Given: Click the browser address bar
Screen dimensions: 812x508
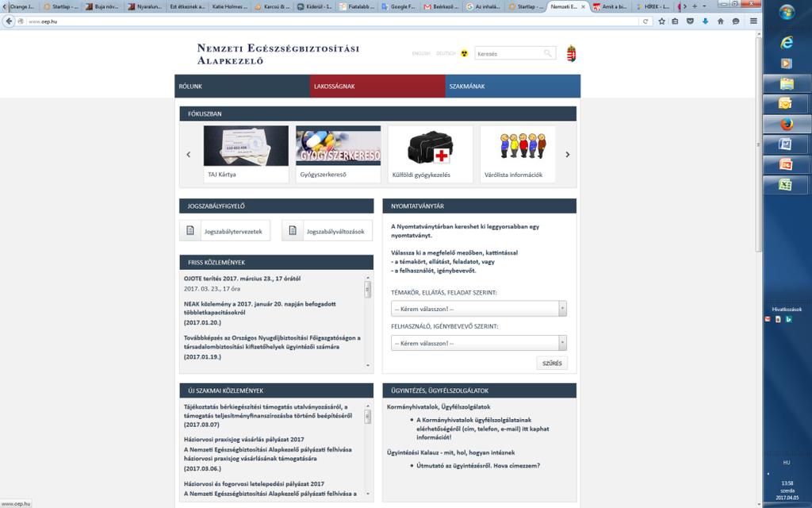Looking at the screenshot, I should [331, 21].
